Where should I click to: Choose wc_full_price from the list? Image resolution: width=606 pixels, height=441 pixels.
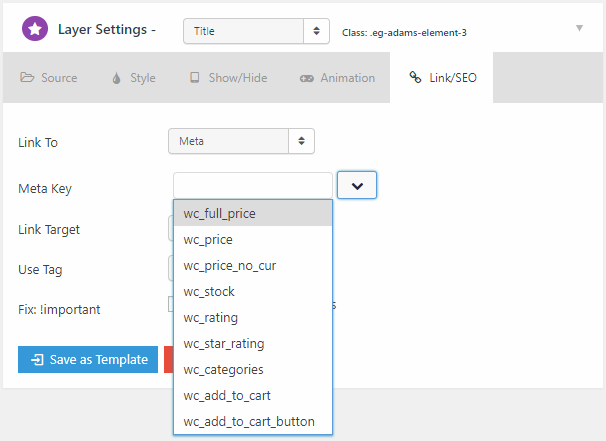coord(253,213)
